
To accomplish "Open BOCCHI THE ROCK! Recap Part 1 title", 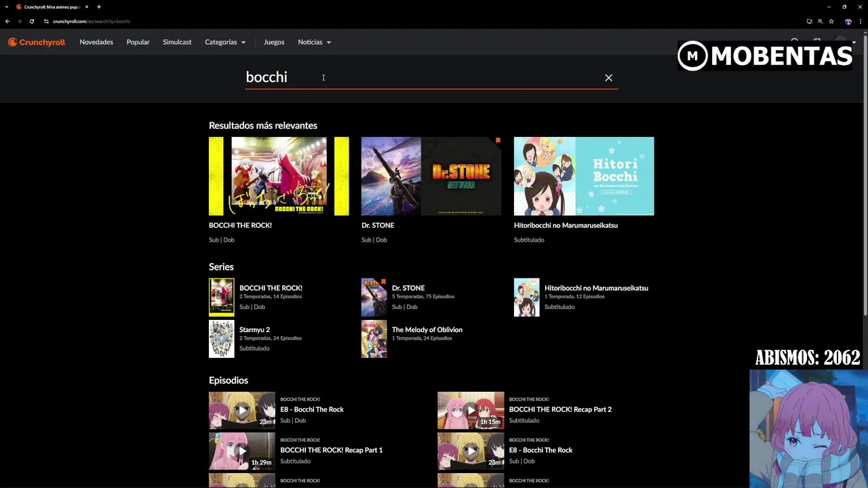I will point(332,450).
